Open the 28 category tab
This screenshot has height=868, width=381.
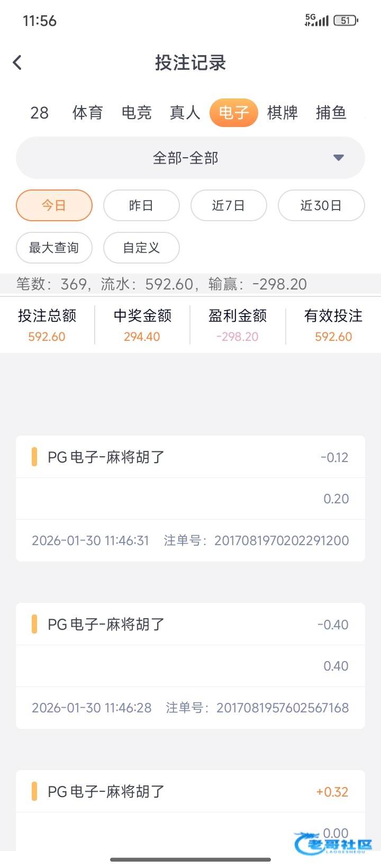40,113
